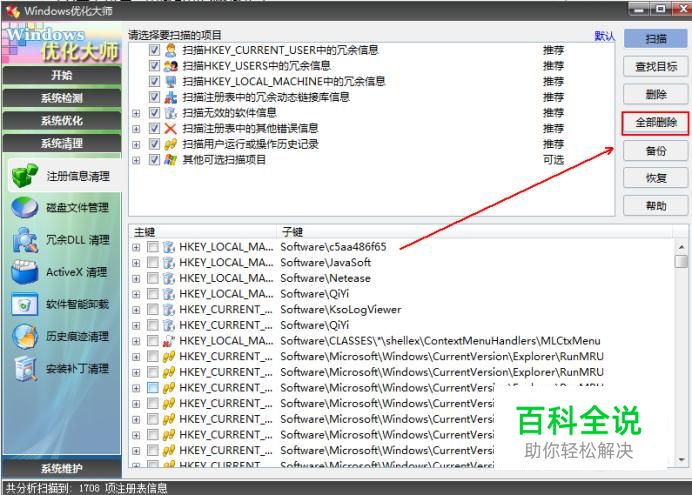Viewport: 692px width, 495px height.
Task: Click puzzle icon for 冗余动态链接库 scan
Action: click(x=170, y=97)
